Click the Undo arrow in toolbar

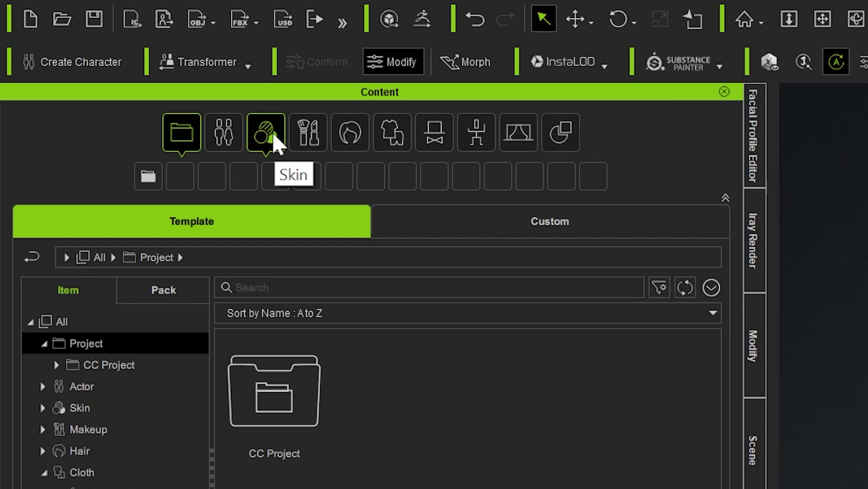pos(475,19)
